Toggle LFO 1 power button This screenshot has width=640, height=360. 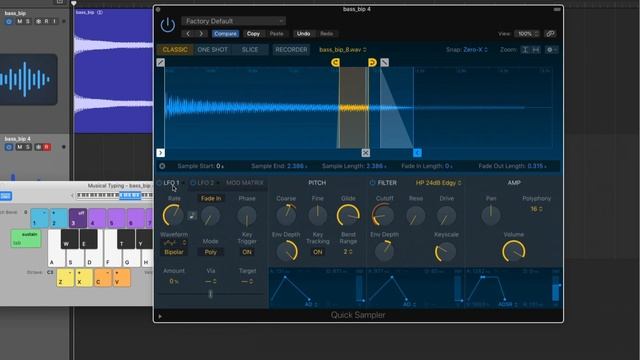pyautogui.click(x=160, y=183)
